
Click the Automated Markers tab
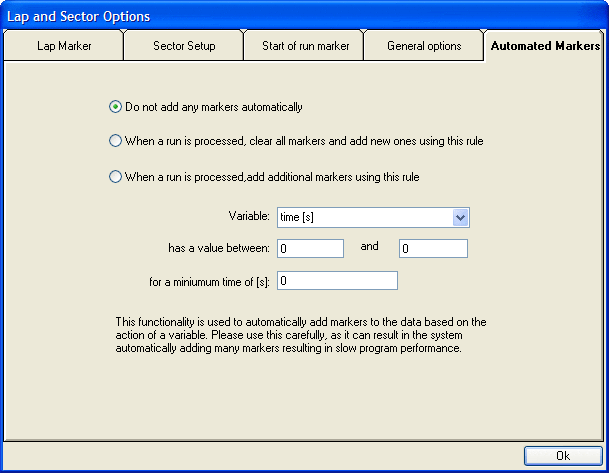pyautogui.click(x=545, y=46)
